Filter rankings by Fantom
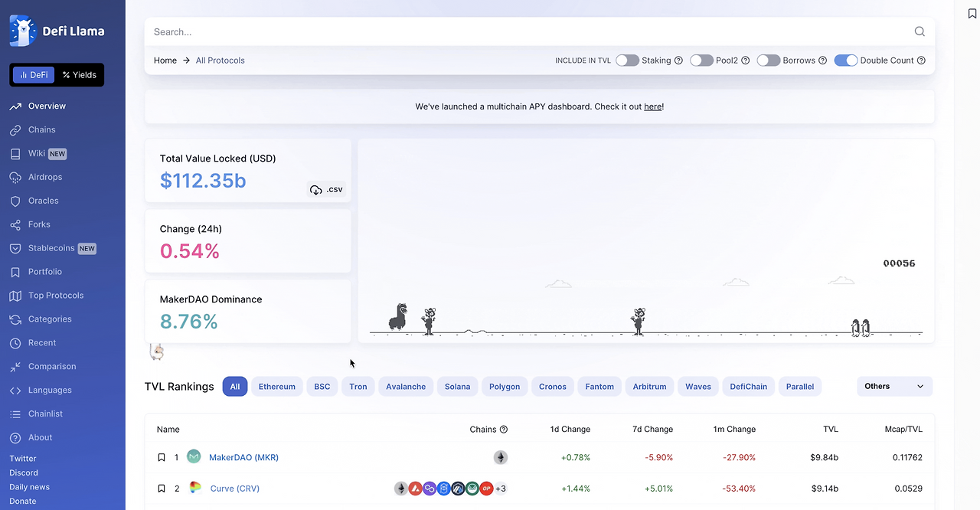980x510 pixels. 599,387
